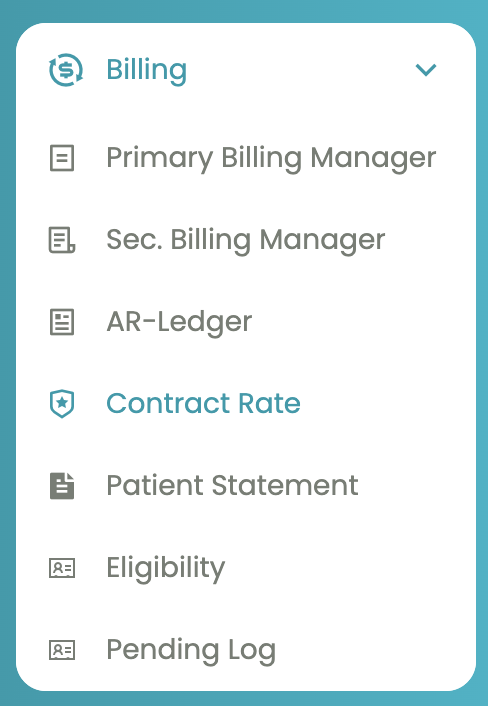Click the AR-Ledger newspaper icon
The image size is (488, 706).
62,321
